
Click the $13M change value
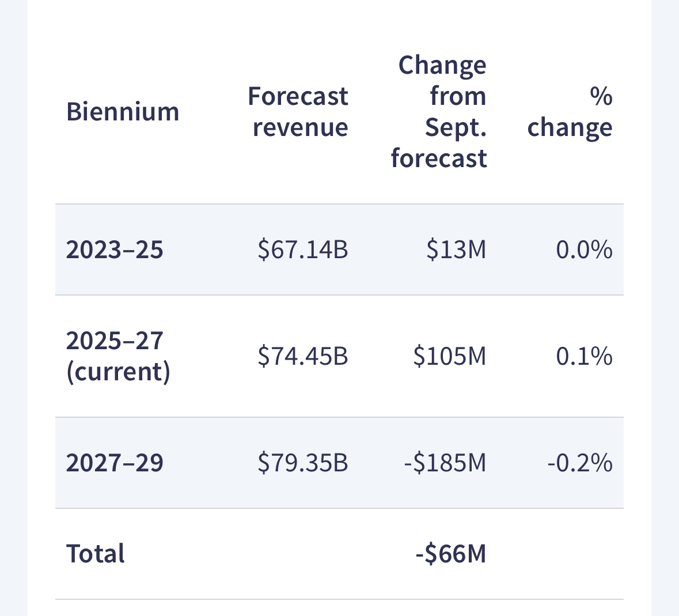(456, 250)
